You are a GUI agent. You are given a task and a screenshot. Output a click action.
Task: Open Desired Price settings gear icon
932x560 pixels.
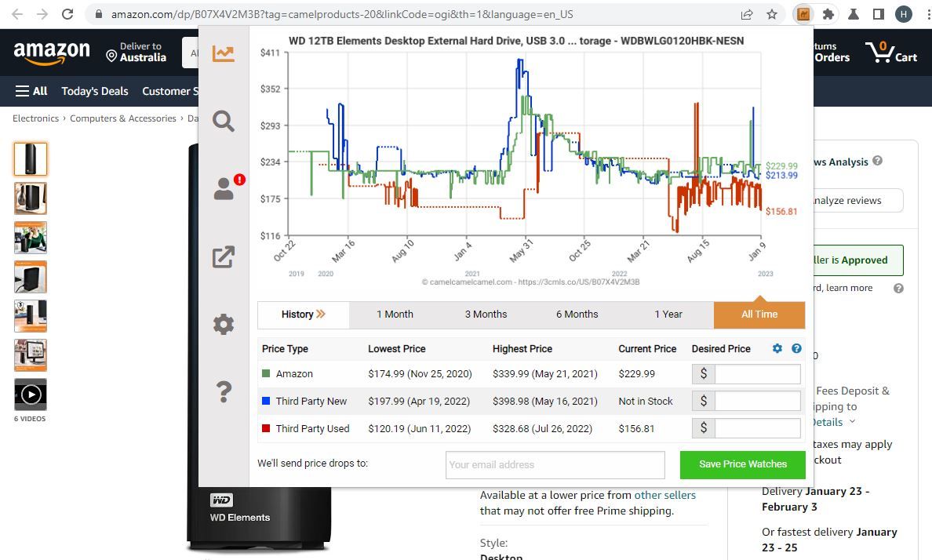777,348
